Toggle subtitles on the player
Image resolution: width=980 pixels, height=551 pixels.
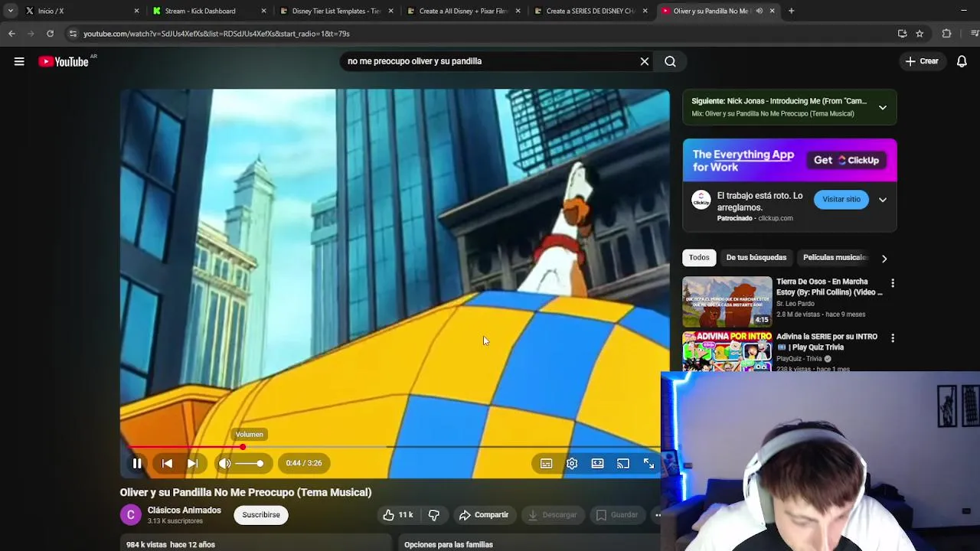click(546, 463)
